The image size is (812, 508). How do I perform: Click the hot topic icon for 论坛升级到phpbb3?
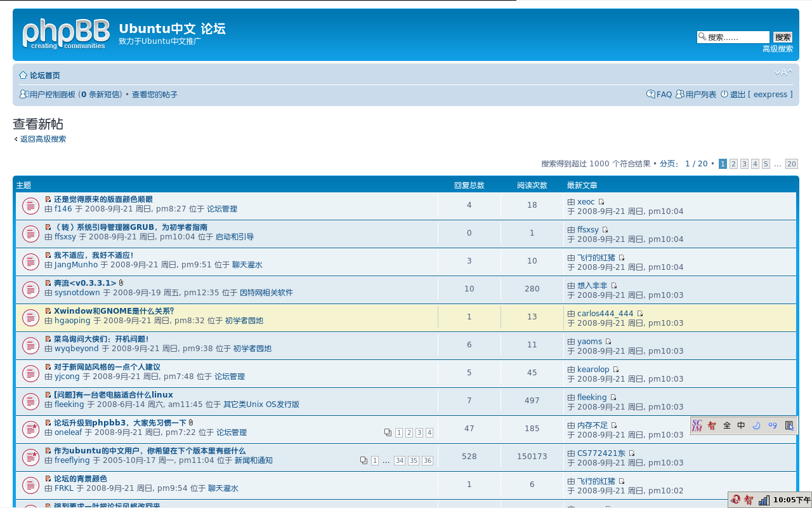pyautogui.click(x=31, y=429)
